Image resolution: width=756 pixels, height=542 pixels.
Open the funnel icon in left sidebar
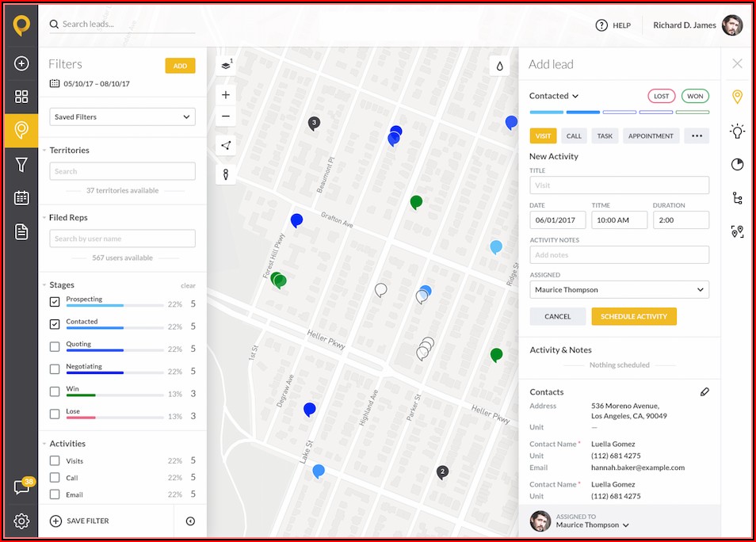click(21, 164)
